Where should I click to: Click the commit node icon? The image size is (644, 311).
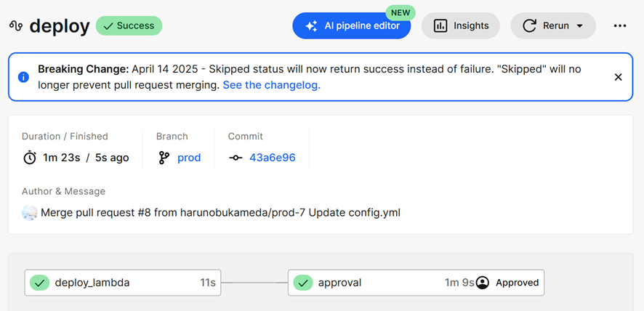pyautogui.click(x=236, y=158)
